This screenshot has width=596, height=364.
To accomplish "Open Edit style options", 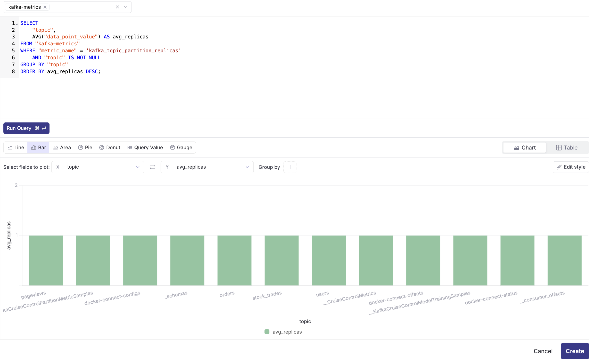I will [571, 167].
